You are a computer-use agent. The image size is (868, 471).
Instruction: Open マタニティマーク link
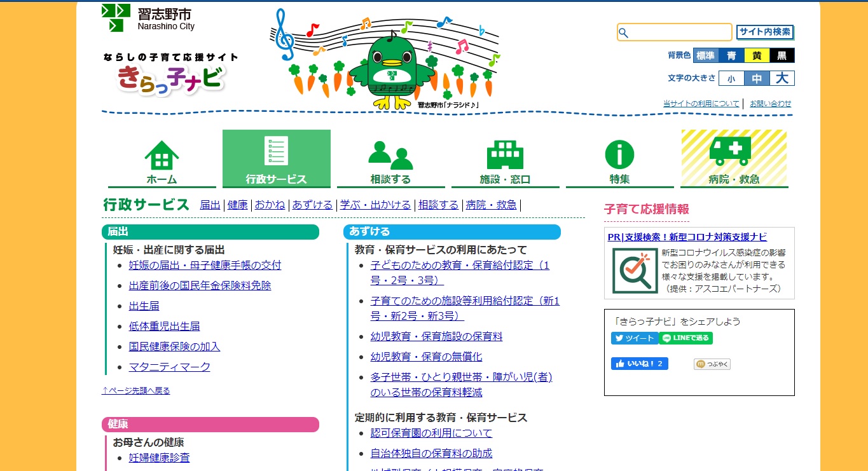pos(169,367)
